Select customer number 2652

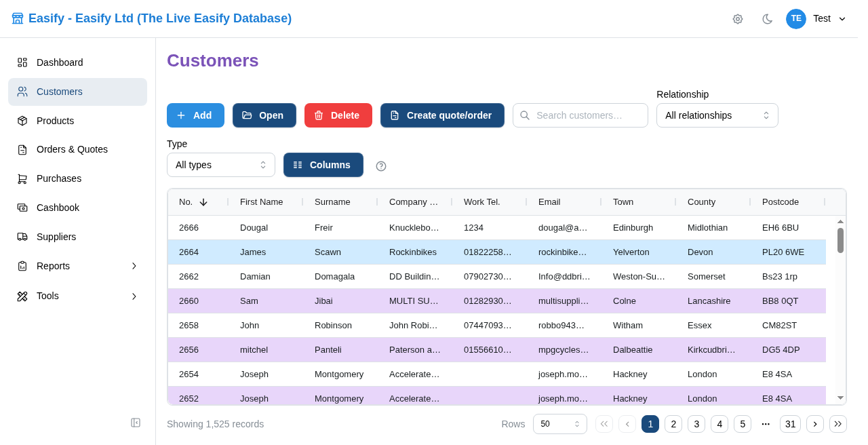[x=189, y=399]
